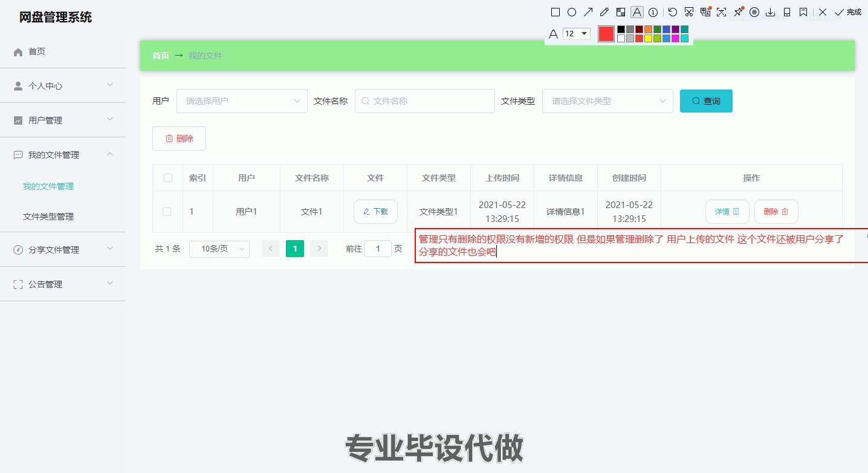Focus the 文件名称 search input
Viewport: 868px width, 473px height.
tap(425, 101)
